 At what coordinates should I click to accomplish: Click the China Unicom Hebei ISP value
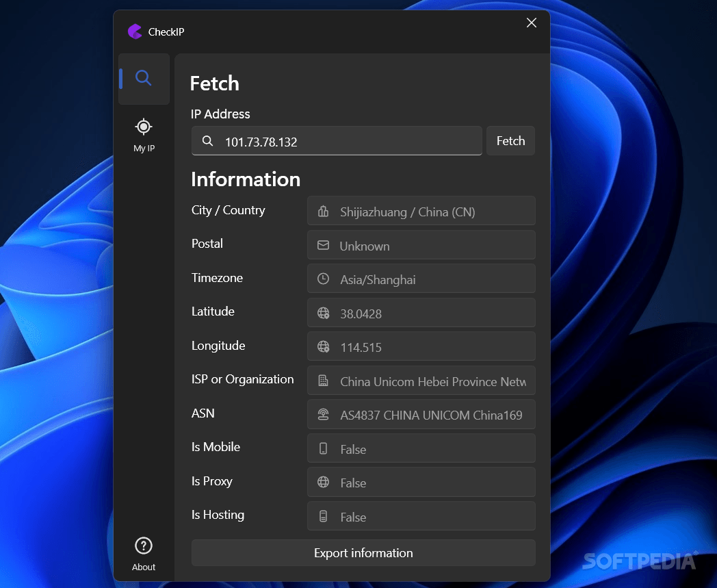[x=433, y=382]
